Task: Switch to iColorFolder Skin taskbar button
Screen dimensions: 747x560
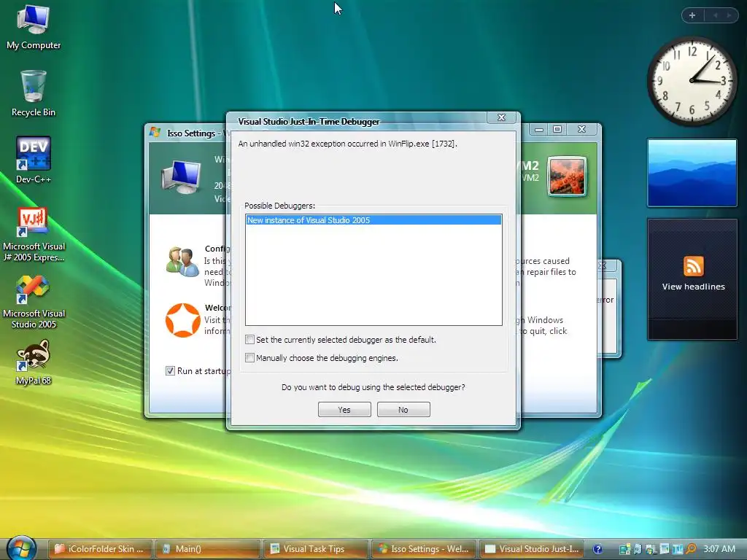Action: click(101, 549)
